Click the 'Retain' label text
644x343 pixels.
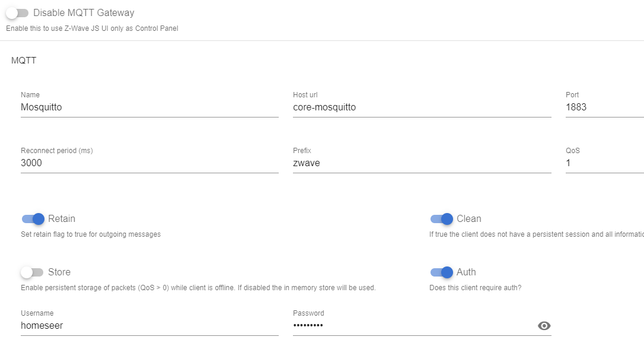pyautogui.click(x=62, y=219)
